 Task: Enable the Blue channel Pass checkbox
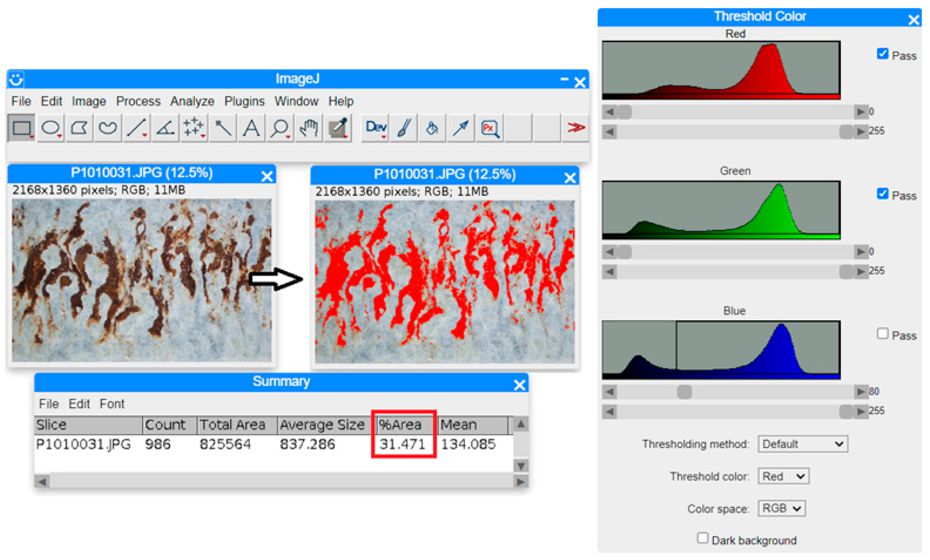coord(882,333)
